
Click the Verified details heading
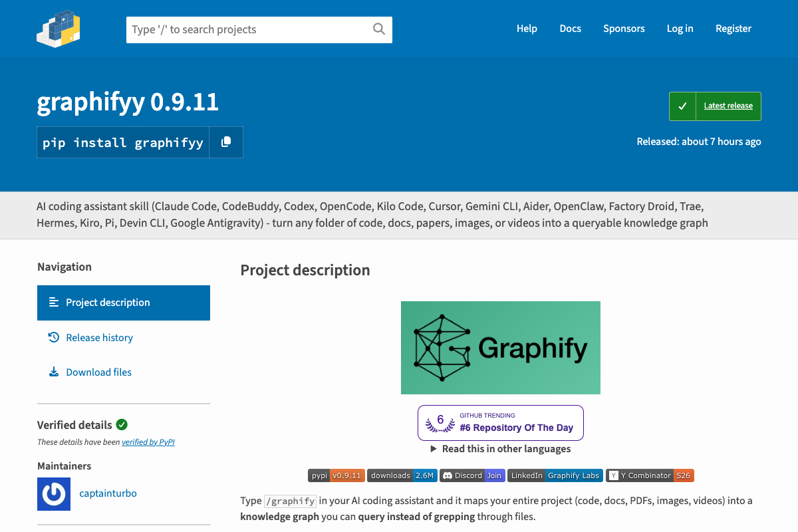pyautogui.click(x=74, y=425)
